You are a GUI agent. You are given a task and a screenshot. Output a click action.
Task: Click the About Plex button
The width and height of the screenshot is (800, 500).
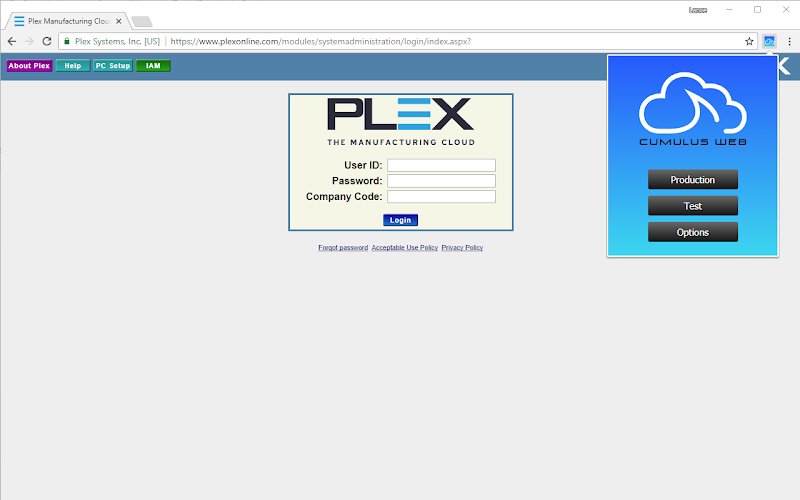[29, 66]
